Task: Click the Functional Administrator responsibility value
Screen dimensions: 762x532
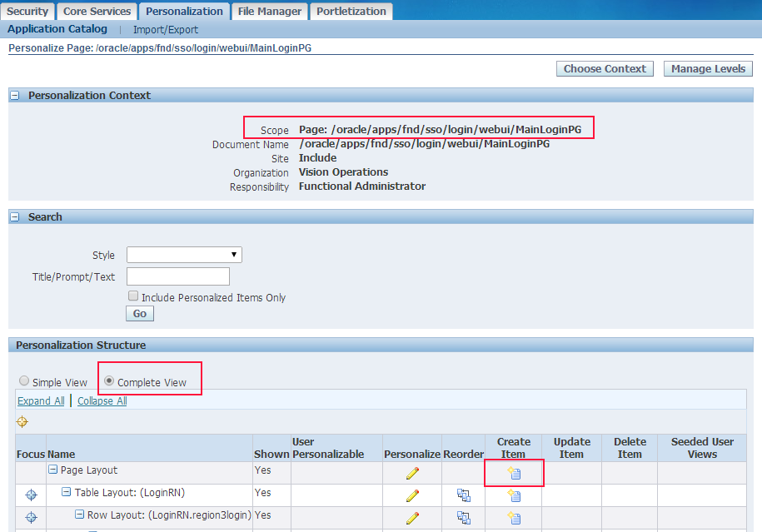Action: pyautogui.click(x=362, y=186)
